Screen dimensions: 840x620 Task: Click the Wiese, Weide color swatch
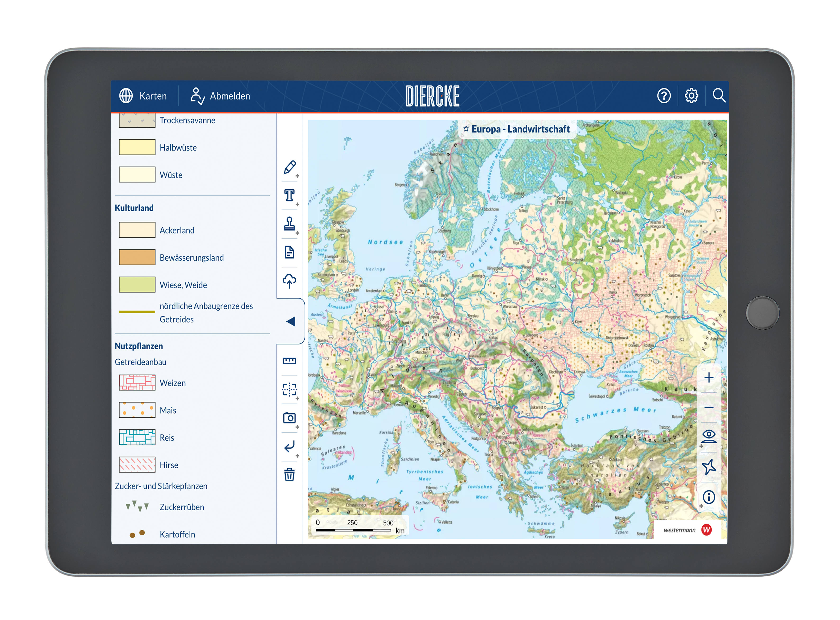[137, 285]
